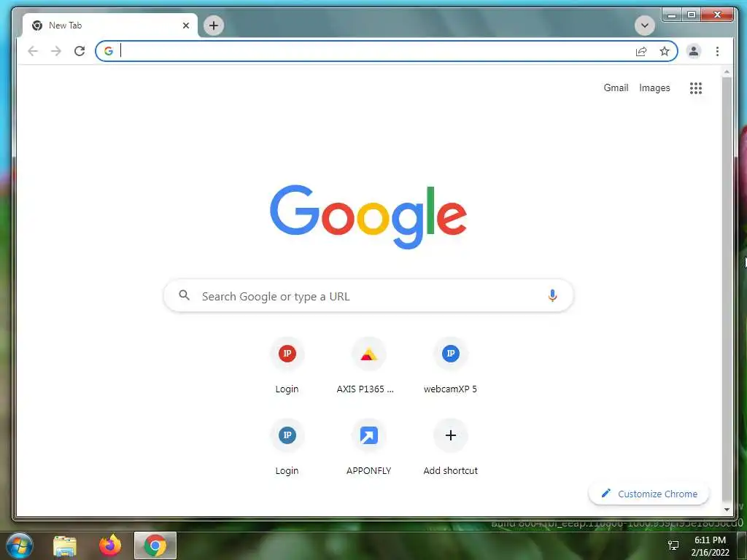Click the Customize Chrome button
The image size is (747, 560).
649,494
